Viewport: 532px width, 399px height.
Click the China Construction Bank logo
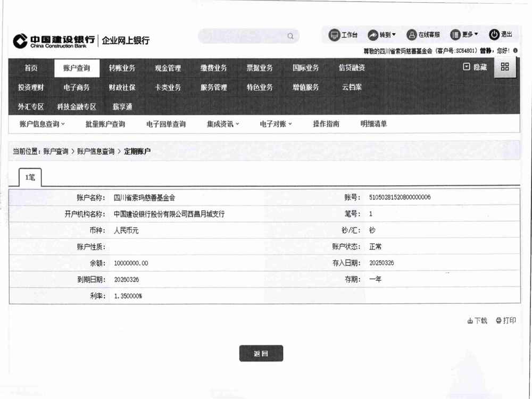click(55, 41)
